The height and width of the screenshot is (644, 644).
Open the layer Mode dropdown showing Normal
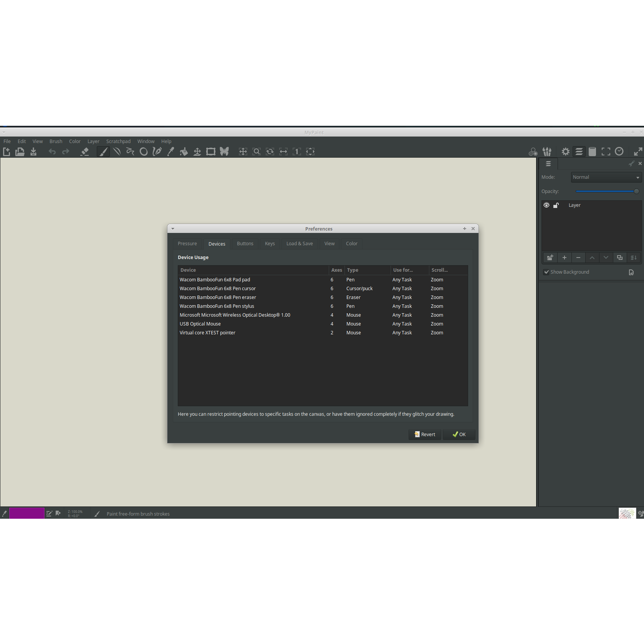tap(606, 177)
